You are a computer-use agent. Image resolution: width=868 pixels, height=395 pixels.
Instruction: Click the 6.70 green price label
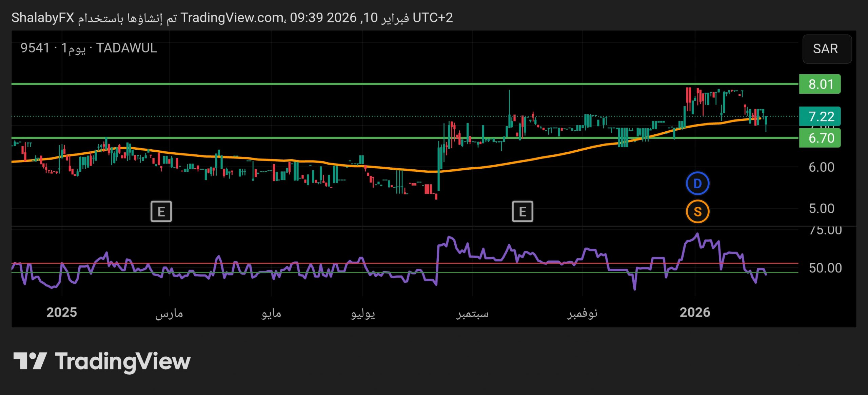pyautogui.click(x=820, y=138)
